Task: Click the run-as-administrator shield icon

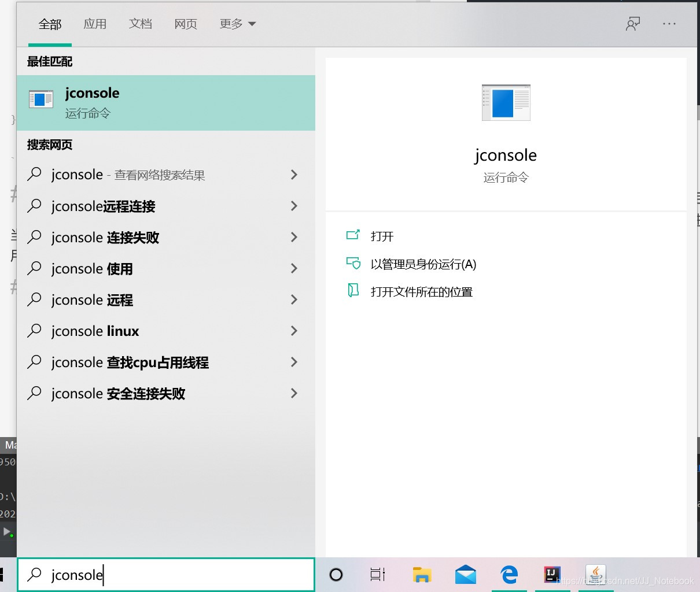Action: click(353, 264)
